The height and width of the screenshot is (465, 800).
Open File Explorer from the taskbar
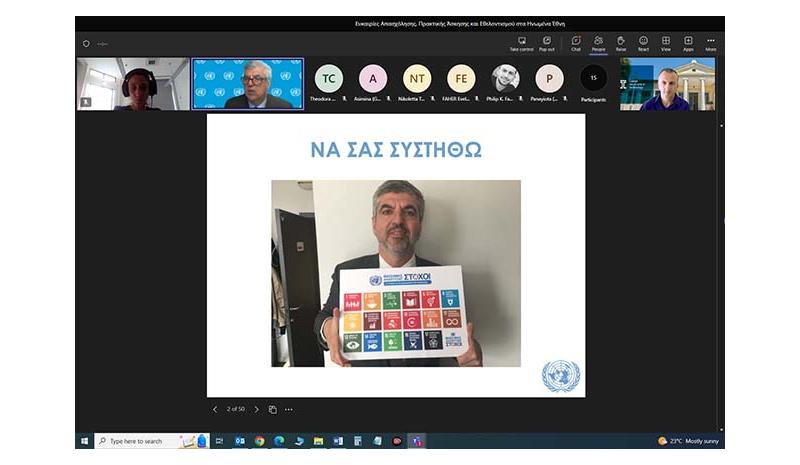318,441
